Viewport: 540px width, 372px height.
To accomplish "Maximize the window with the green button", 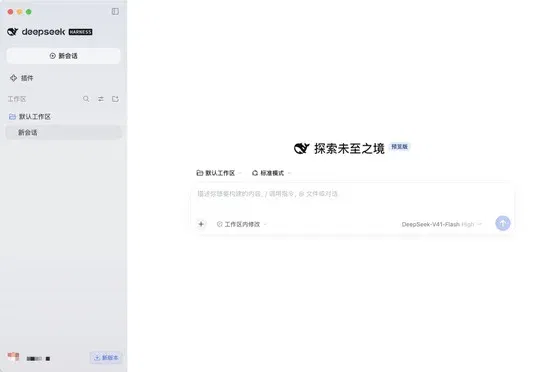I will [29, 12].
